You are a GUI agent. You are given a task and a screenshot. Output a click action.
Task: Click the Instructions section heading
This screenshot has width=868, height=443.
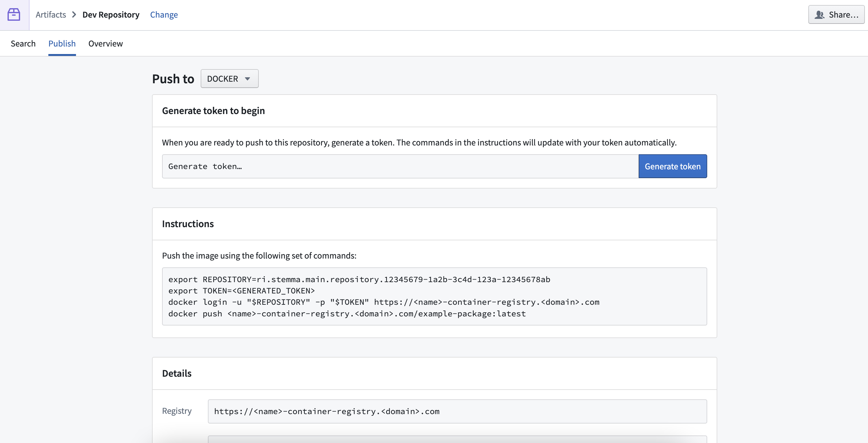(188, 223)
